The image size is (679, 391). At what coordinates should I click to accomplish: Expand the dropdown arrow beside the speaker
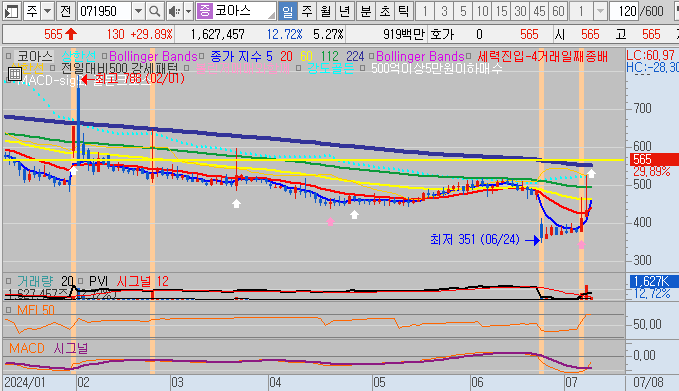coord(188,11)
